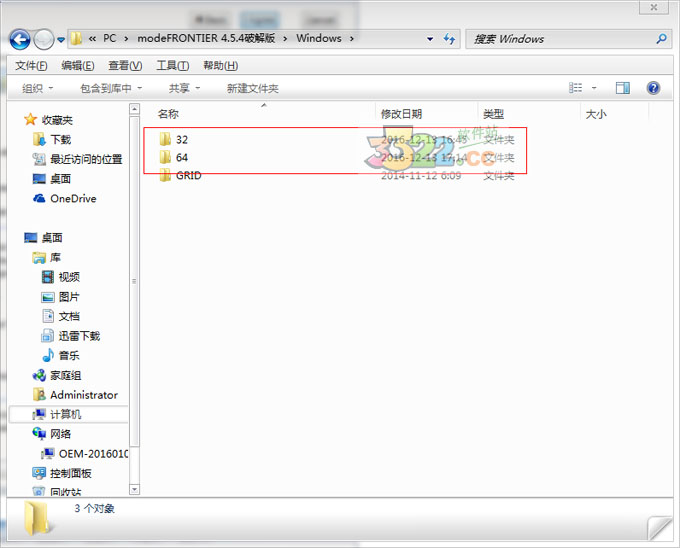
Task: Click date 2014-11-12 6:09 of GRID
Action: coord(421,176)
